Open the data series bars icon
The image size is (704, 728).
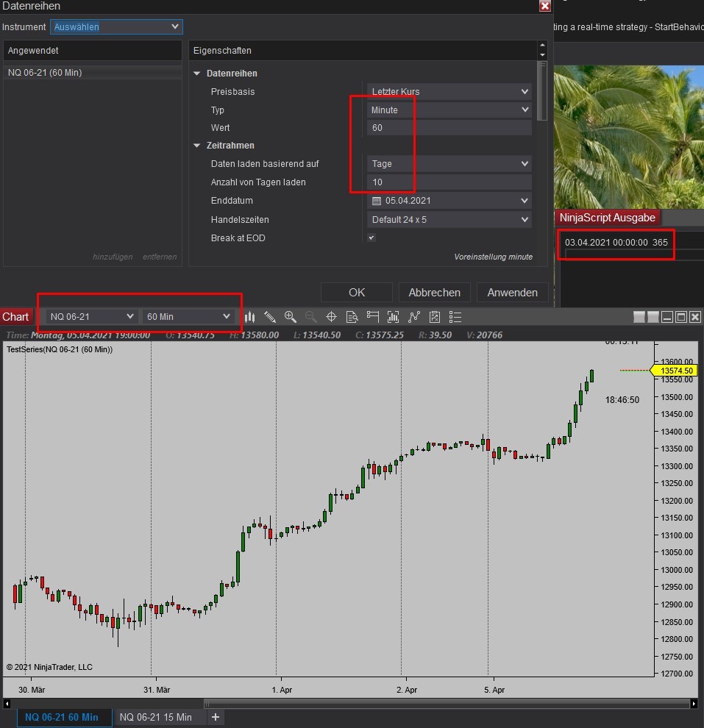pos(394,317)
